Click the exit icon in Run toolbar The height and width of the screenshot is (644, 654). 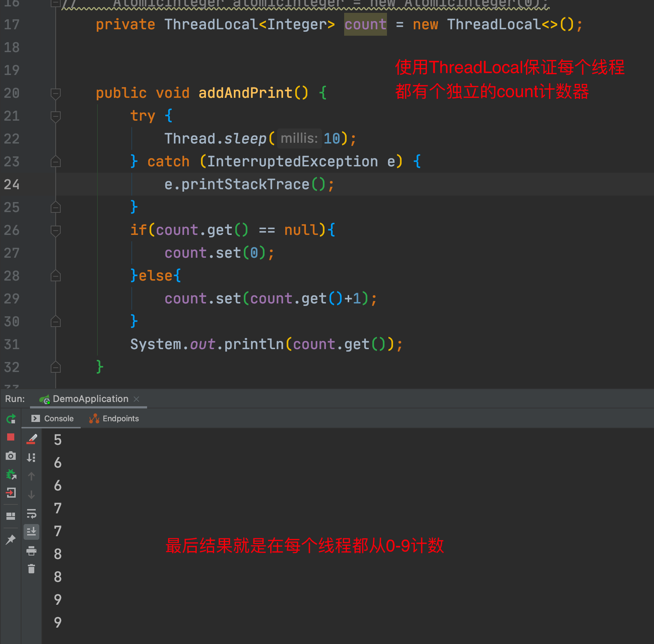[11, 493]
